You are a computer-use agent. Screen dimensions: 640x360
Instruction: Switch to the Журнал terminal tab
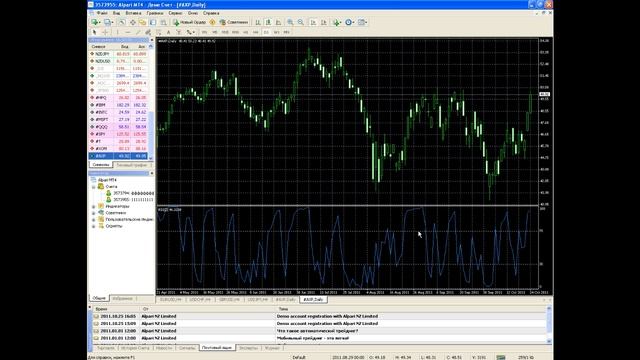coord(272,348)
